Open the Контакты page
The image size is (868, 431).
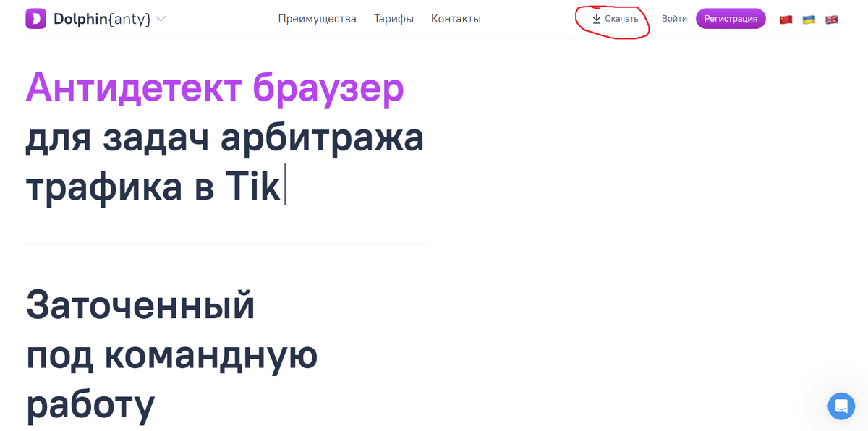456,19
